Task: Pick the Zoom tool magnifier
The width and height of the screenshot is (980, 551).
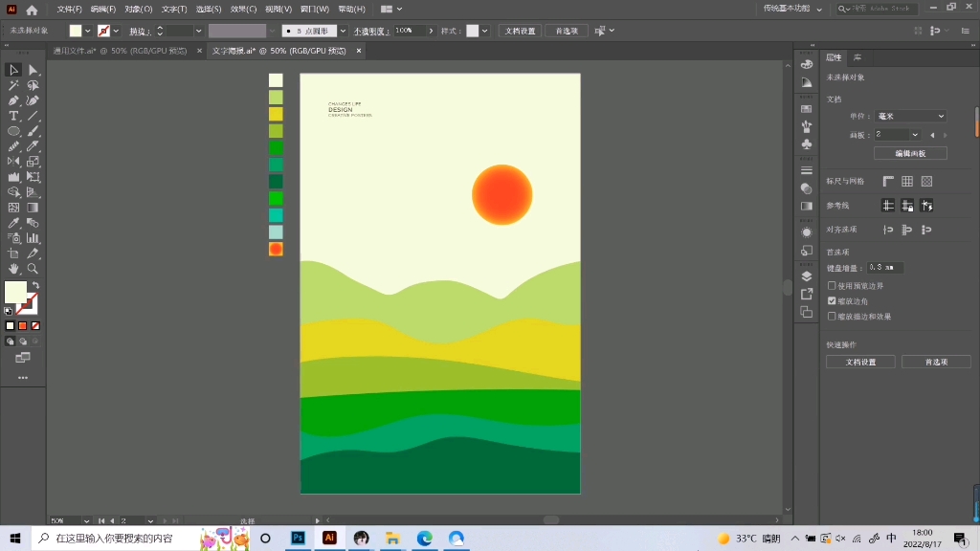Action: pyautogui.click(x=33, y=269)
